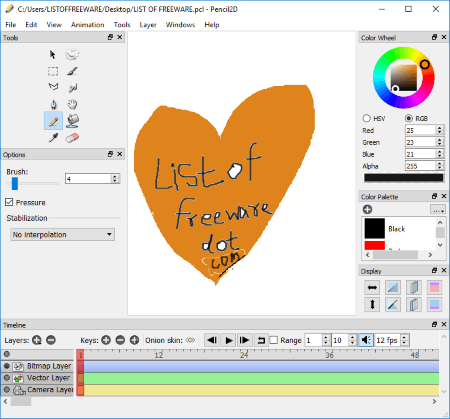
Task: Select RGB color mode
Action: tap(409, 118)
